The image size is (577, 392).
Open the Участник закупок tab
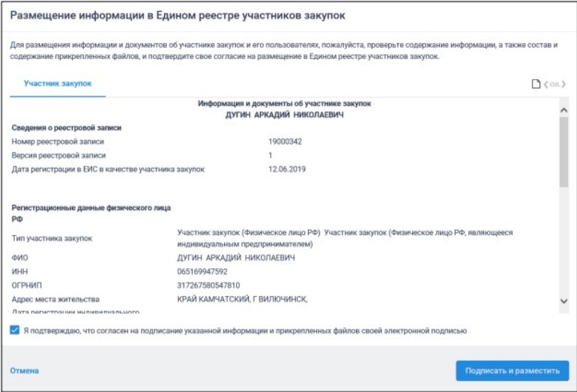point(58,83)
